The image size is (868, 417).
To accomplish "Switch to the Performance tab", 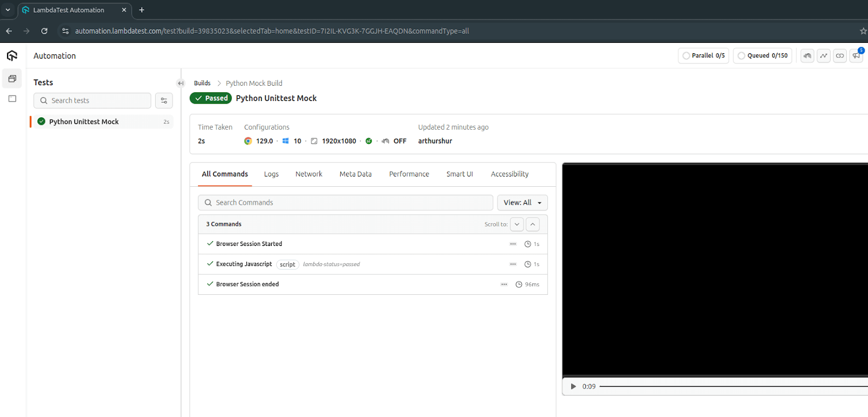I will pyautogui.click(x=409, y=174).
